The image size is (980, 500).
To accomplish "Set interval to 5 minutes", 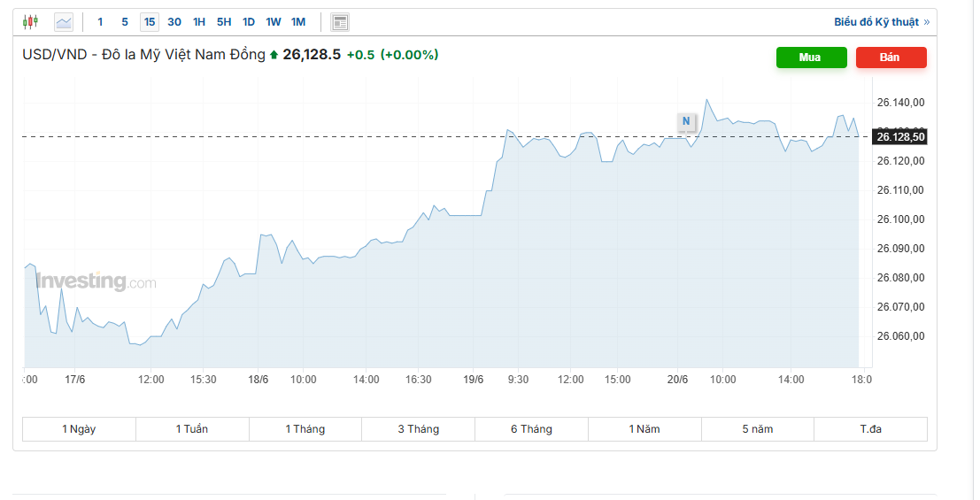I will click(125, 22).
